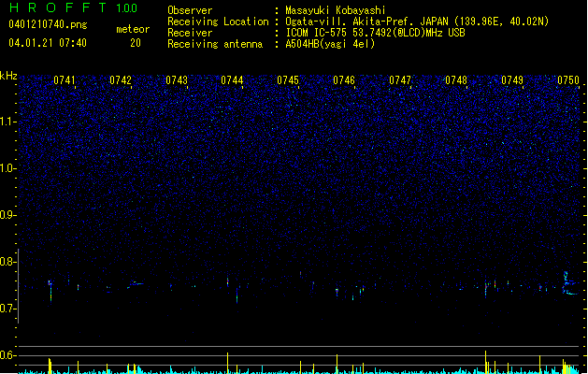The height and width of the screenshot is (374, 588).
Task: Click the Receiving antenna label
Action: [x=215, y=44]
